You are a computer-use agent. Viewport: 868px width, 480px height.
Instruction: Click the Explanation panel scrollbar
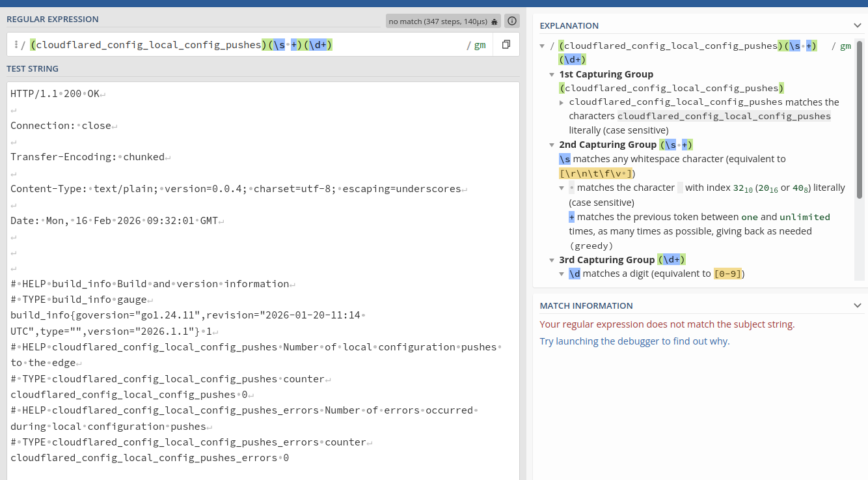(x=860, y=120)
